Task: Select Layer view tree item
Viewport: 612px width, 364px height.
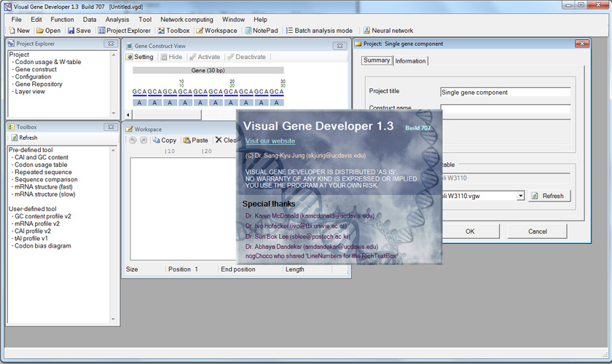Action: pos(30,92)
